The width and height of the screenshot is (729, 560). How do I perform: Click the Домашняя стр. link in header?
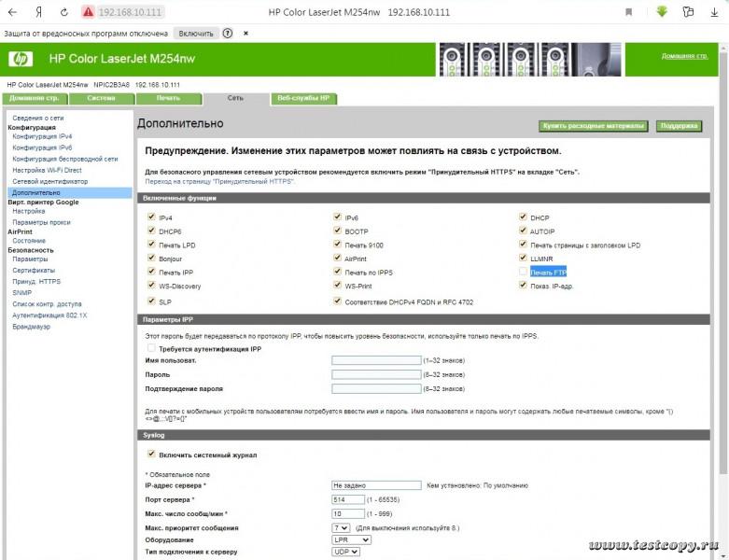click(x=684, y=56)
